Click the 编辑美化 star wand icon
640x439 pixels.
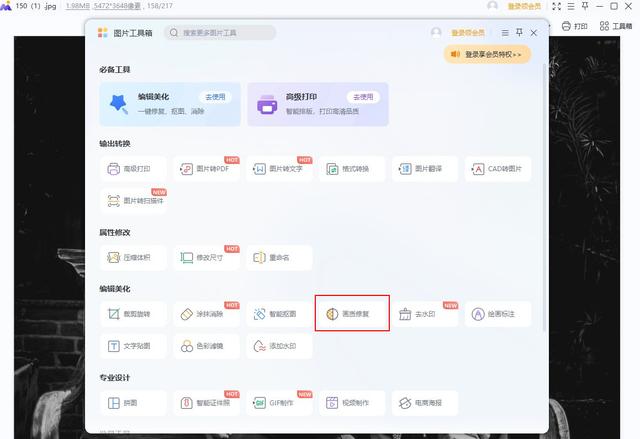pos(119,104)
